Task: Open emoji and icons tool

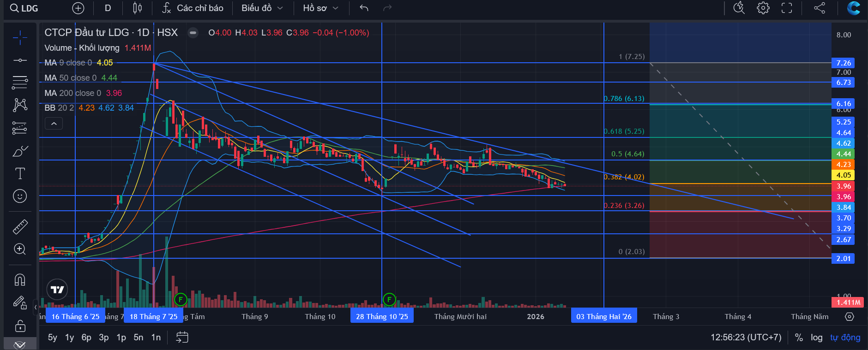Action: (x=20, y=196)
